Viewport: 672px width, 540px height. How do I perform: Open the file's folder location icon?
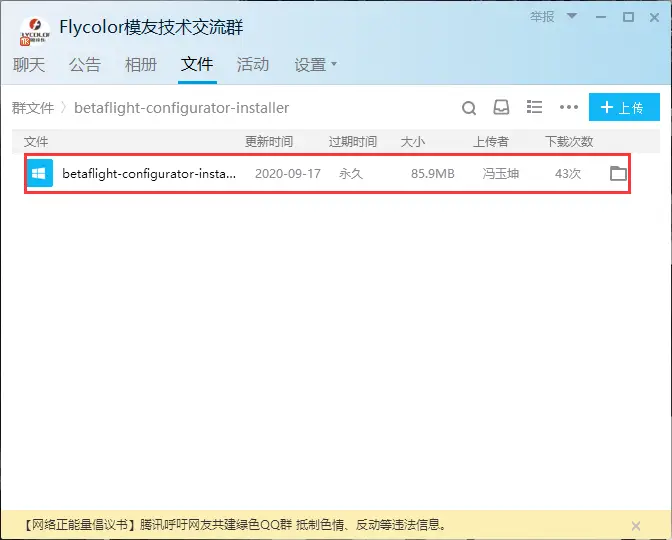[618, 173]
